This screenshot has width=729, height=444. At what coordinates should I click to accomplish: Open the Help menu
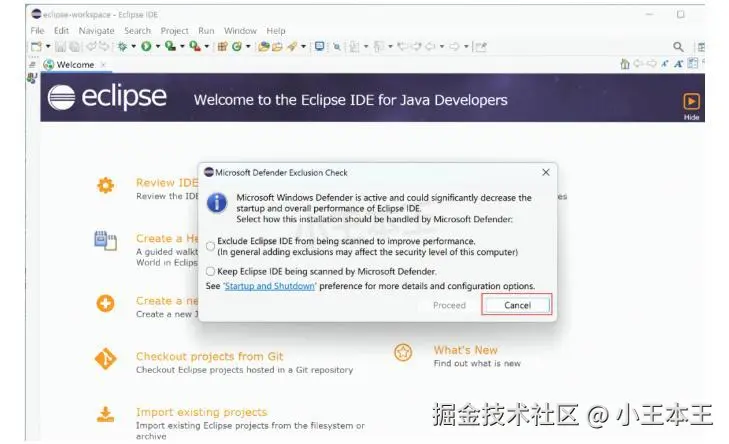click(276, 31)
